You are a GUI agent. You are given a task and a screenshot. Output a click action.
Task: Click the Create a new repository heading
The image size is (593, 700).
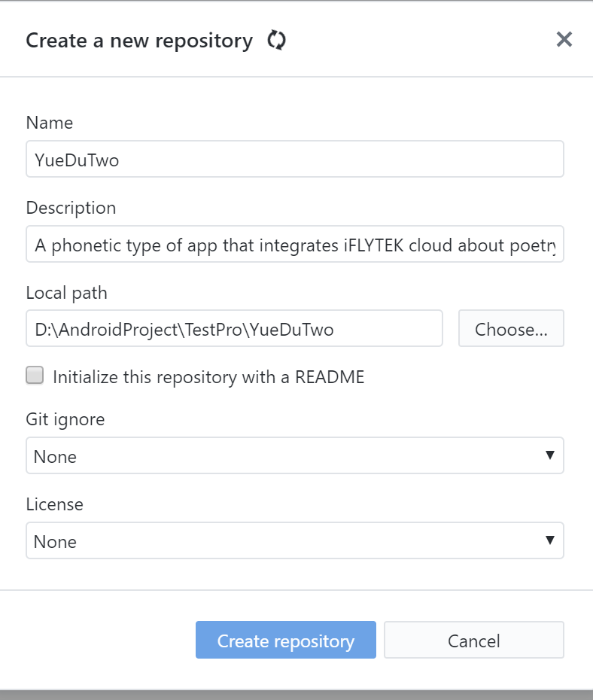tap(139, 41)
